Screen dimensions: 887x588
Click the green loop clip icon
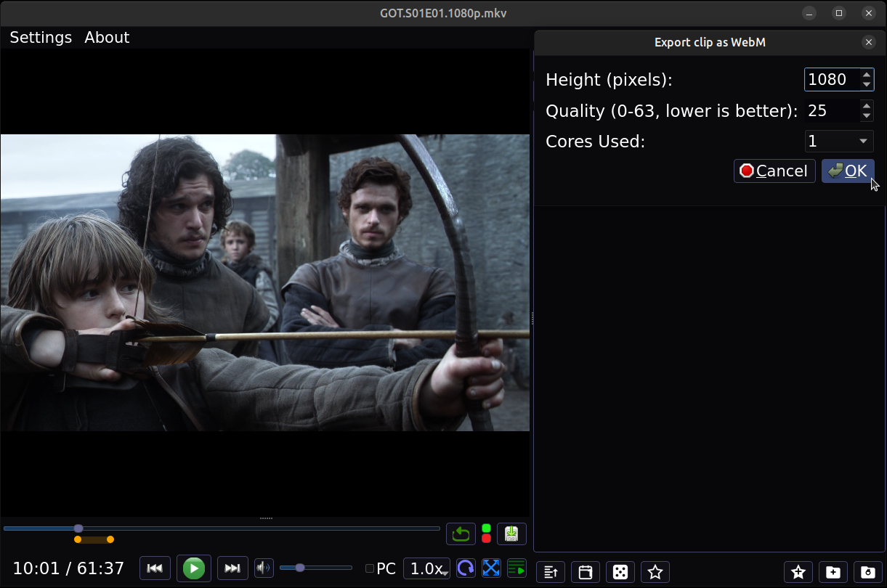461,534
